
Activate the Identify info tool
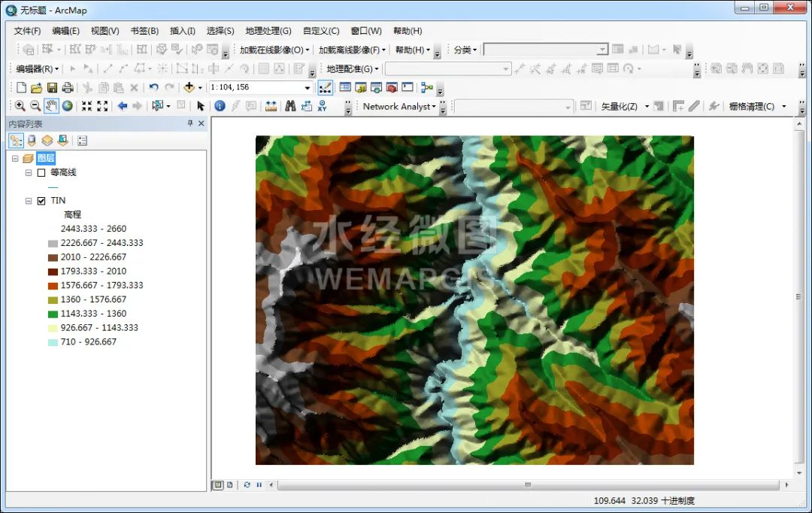(220, 106)
